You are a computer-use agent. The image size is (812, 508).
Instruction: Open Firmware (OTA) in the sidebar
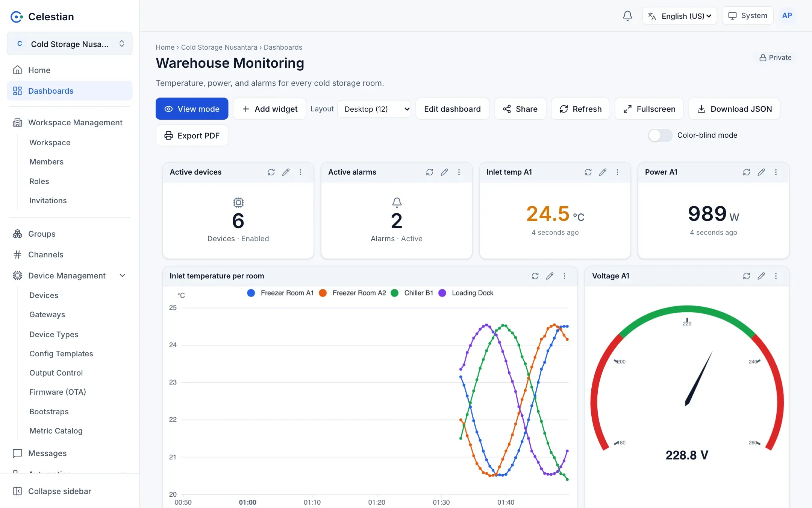pos(58,392)
